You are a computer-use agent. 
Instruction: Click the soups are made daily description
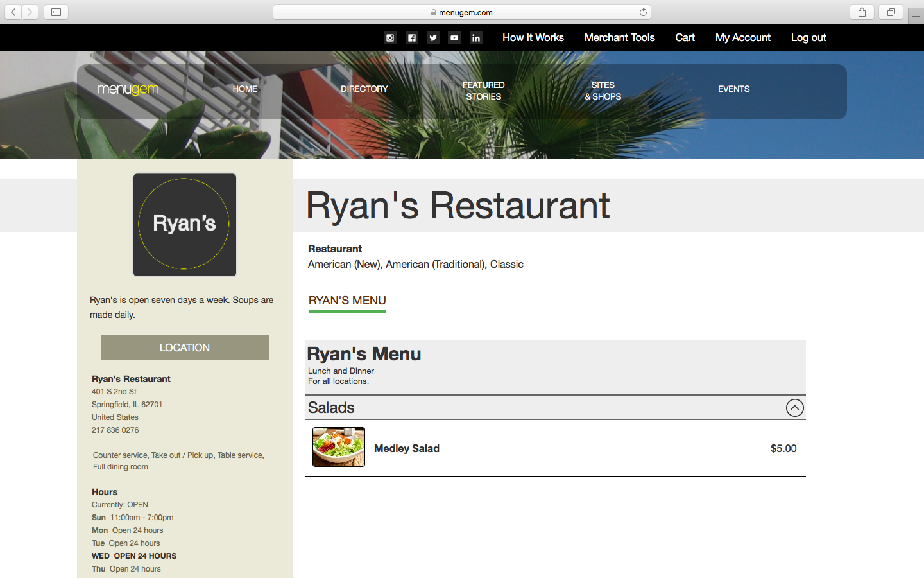coord(182,308)
